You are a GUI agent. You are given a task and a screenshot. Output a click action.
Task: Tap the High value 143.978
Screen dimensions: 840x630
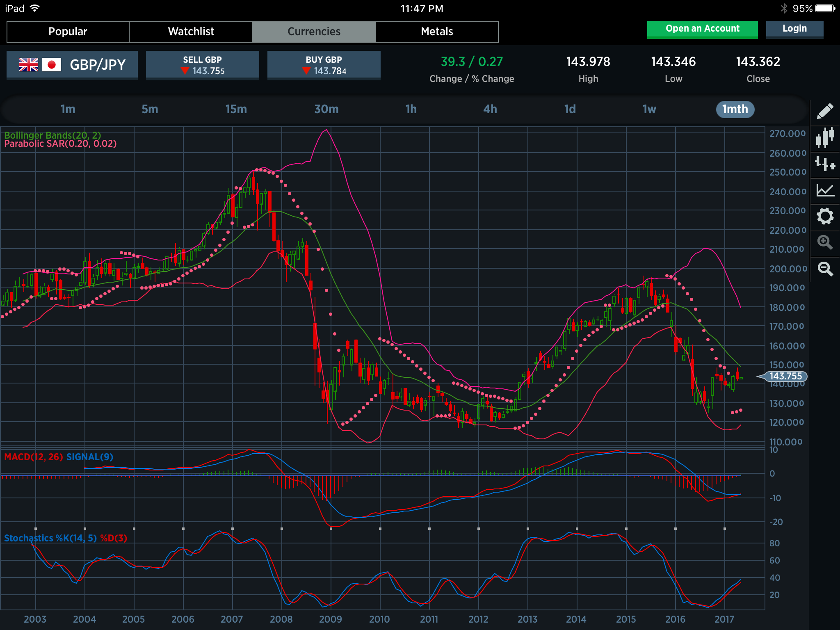click(x=588, y=62)
